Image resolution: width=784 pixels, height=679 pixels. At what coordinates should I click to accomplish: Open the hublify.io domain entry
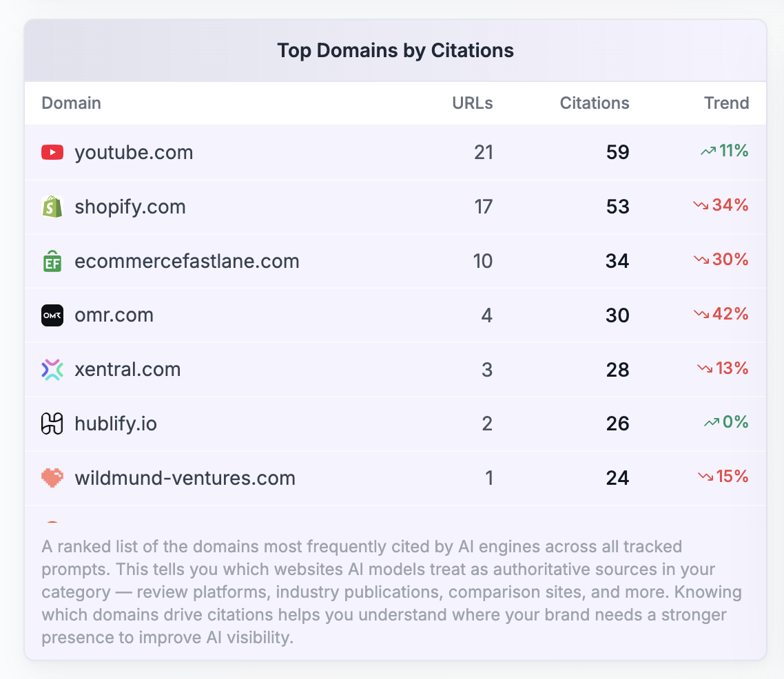coord(116,424)
